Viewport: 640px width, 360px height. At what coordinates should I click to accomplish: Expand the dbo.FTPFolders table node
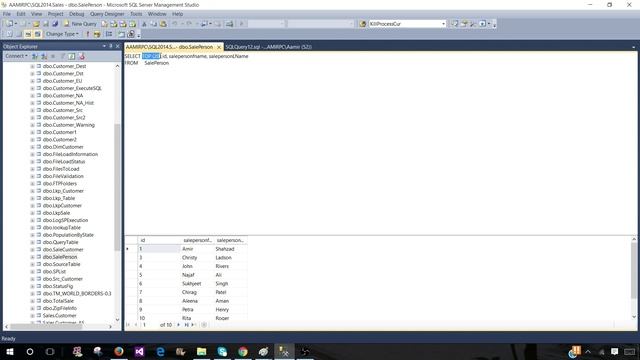coord(32,184)
